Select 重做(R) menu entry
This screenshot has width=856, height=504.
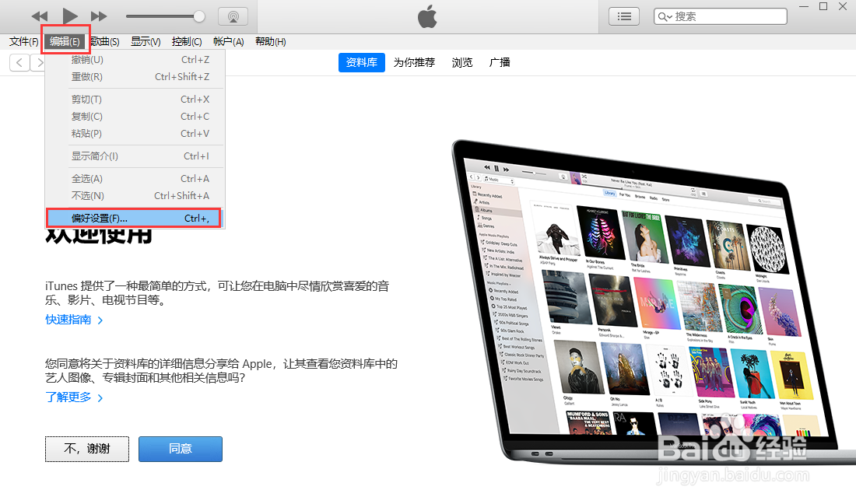point(135,77)
